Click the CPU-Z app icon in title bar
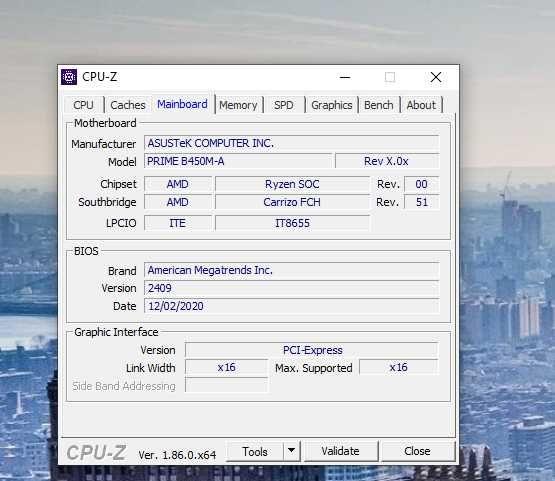 [x=69, y=77]
